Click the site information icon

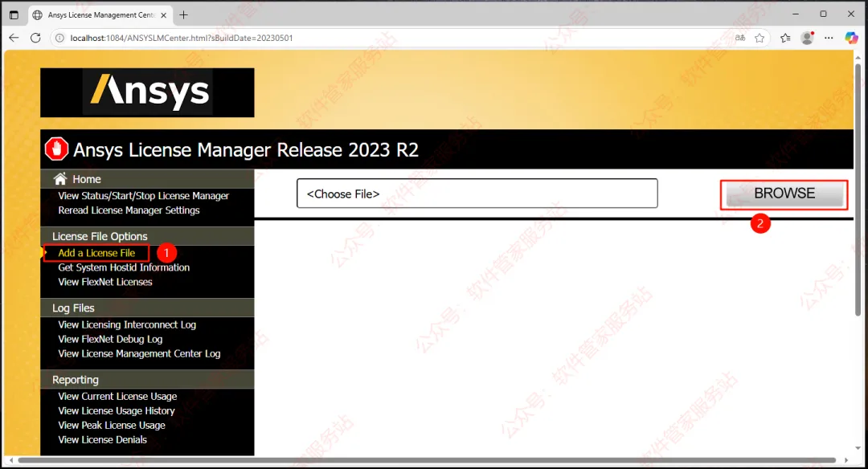coord(59,38)
